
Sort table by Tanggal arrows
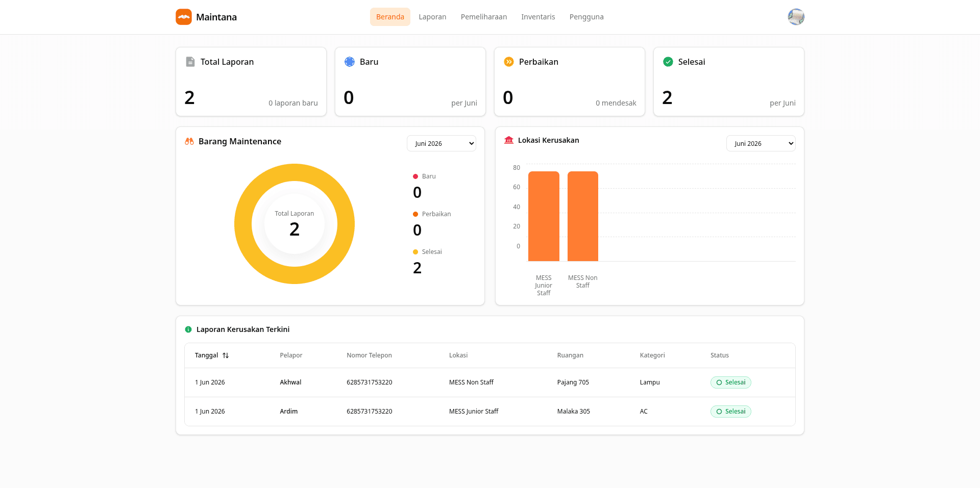coord(226,355)
